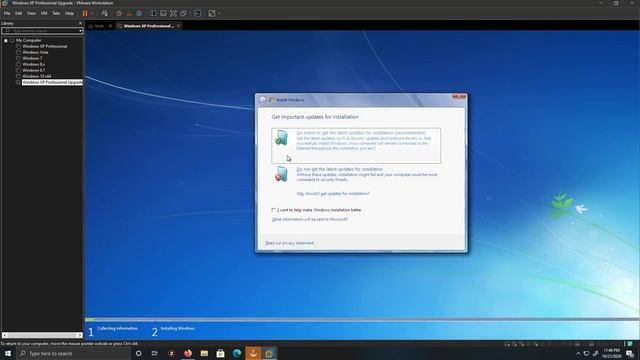Click the Send Ctrl+Alt+Del toolbar icon
Screen dimensions: 640x360
click(x=105, y=13)
